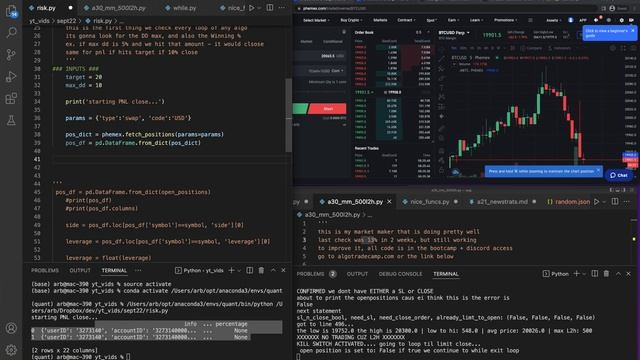Maximize the right terminal panel
The height and width of the screenshot is (360, 640).
618,273
